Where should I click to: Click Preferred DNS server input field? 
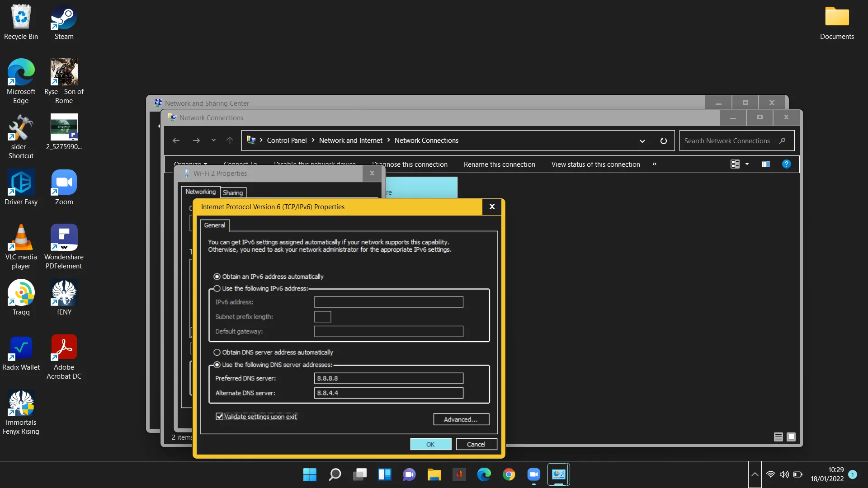coord(389,378)
